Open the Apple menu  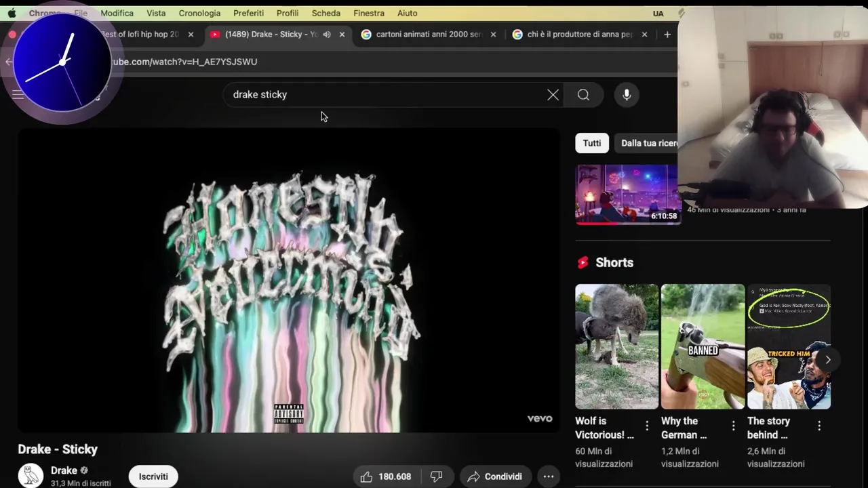pos(12,13)
